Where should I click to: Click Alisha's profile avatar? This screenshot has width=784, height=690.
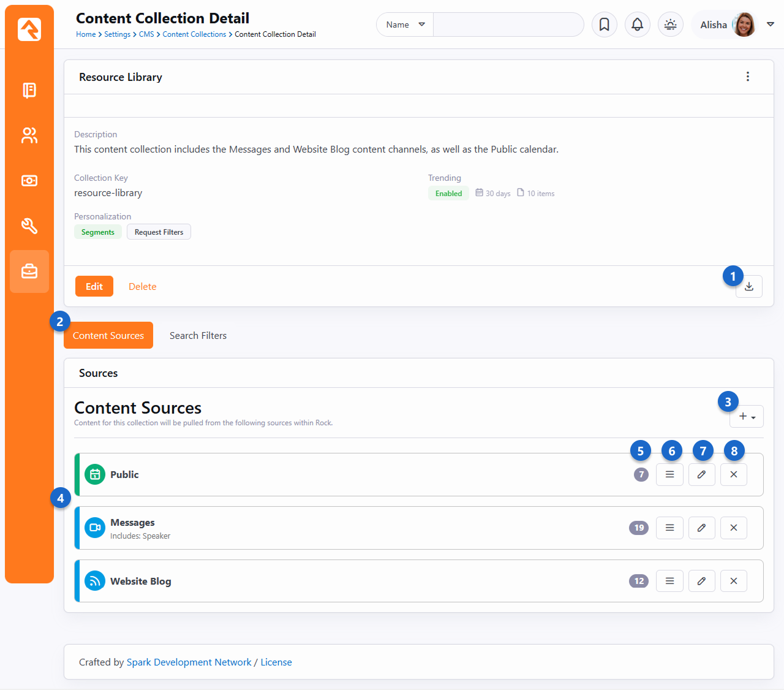point(744,25)
